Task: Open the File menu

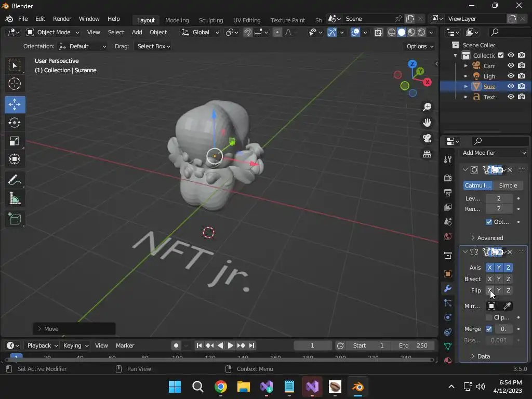Action: (23, 19)
